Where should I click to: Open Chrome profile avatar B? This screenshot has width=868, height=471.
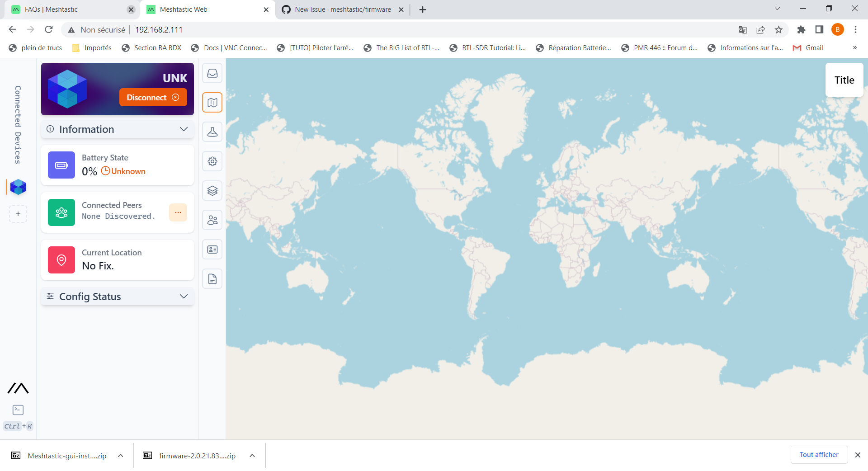coord(837,30)
